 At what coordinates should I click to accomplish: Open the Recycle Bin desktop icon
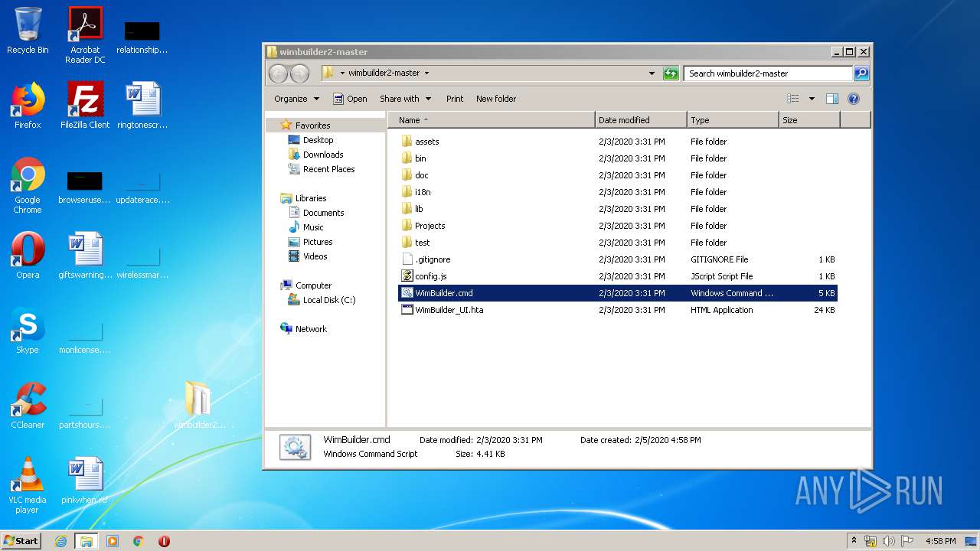click(28, 31)
